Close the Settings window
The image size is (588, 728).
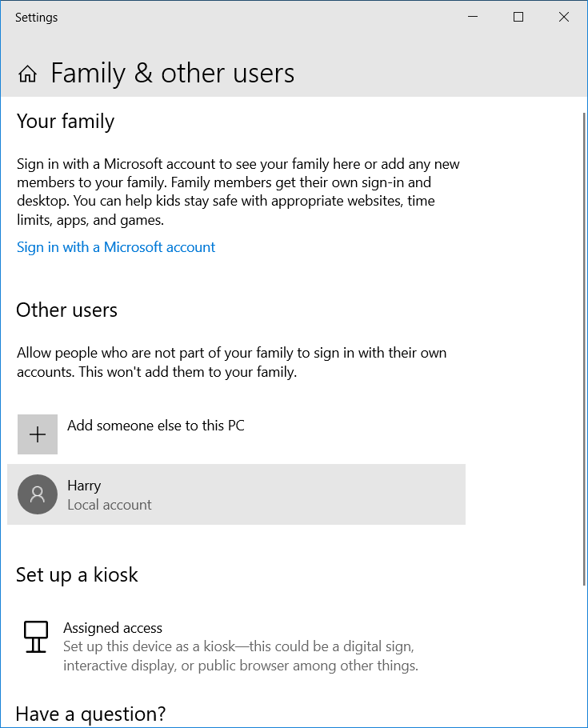pos(564,17)
